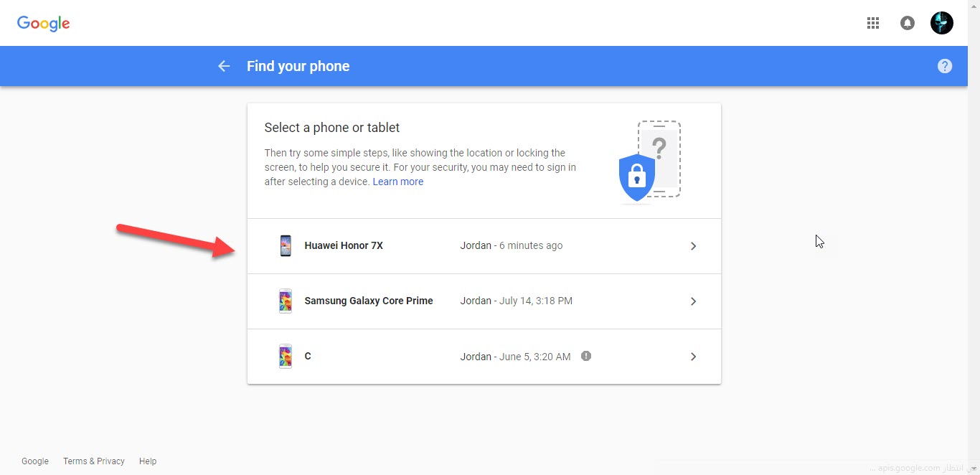Expand Samsung Galaxy Core Prime chevron
980x475 pixels.
click(693, 301)
